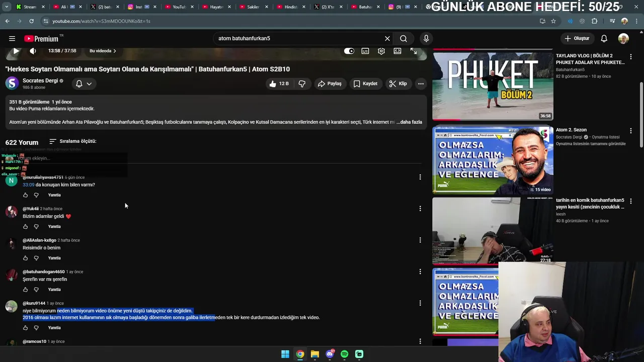Screen dimensions: 644x362
Task: Switch to the Stream browser tab
Action: click(29, 7)
